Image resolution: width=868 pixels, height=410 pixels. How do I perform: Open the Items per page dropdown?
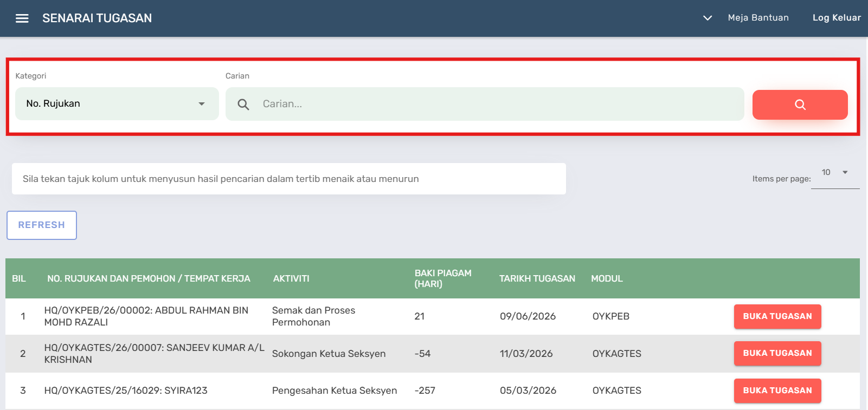pos(835,173)
